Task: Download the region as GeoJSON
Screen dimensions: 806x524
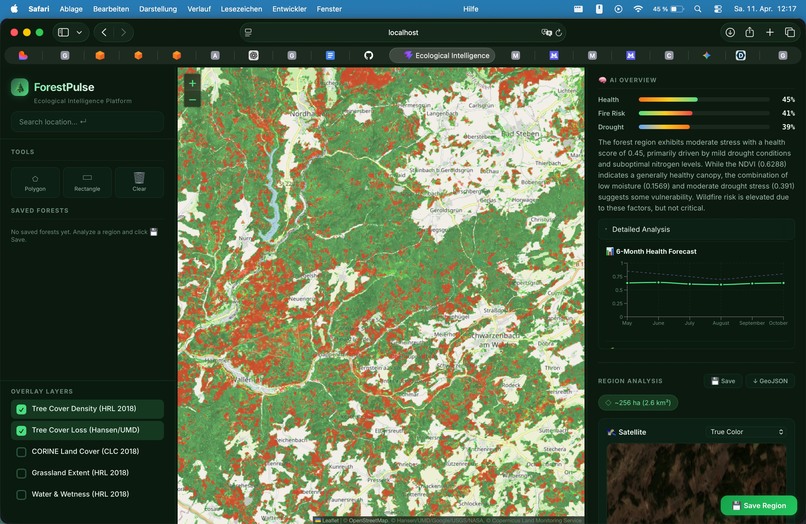Action: [770, 381]
